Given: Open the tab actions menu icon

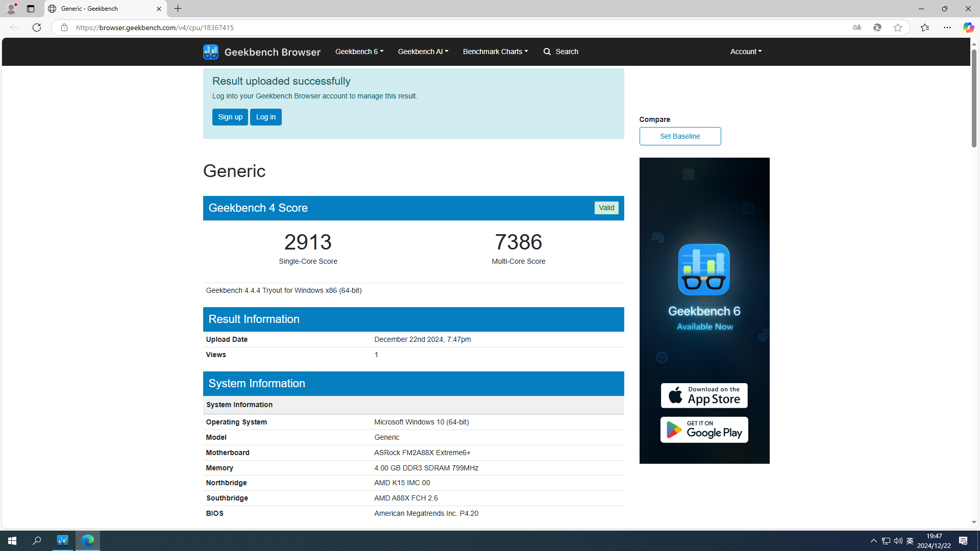Looking at the screenshot, I should (x=31, y=9).
